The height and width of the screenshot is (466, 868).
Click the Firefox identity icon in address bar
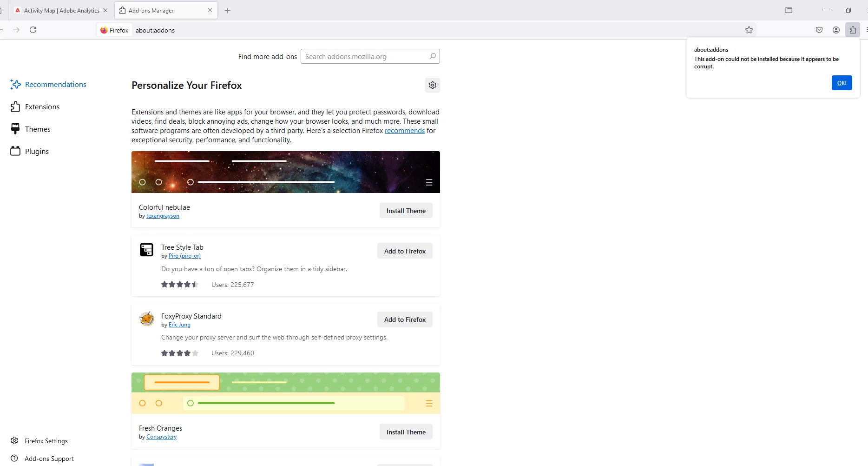pos(114,30)
